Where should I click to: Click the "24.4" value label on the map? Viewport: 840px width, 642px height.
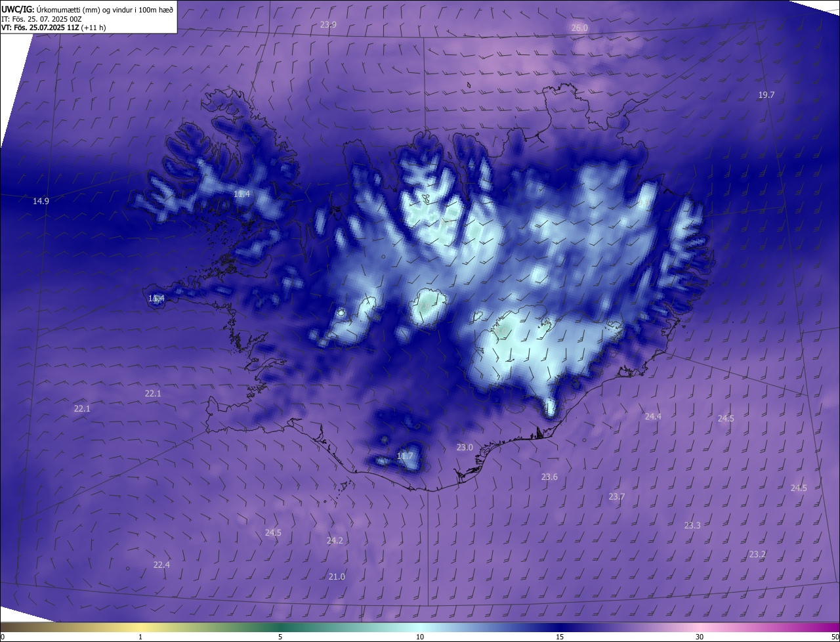(x=653, y=417)
